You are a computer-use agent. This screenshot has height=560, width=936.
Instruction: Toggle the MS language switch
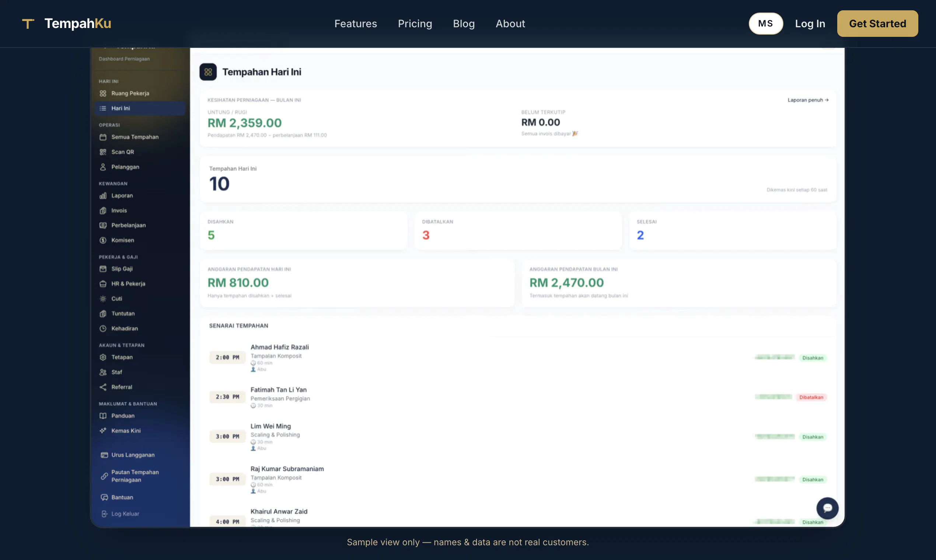click(765, 24)
